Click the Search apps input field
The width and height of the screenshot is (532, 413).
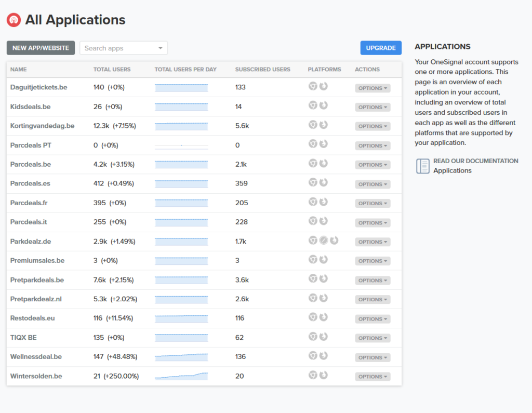click(118, 48)
